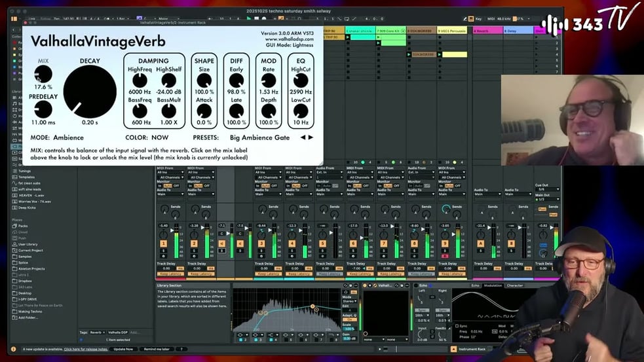Image resolution: width=644 pixels, height=362 pixels.
Task: Solo track 3 with its S button
Action: coord(261,250)
